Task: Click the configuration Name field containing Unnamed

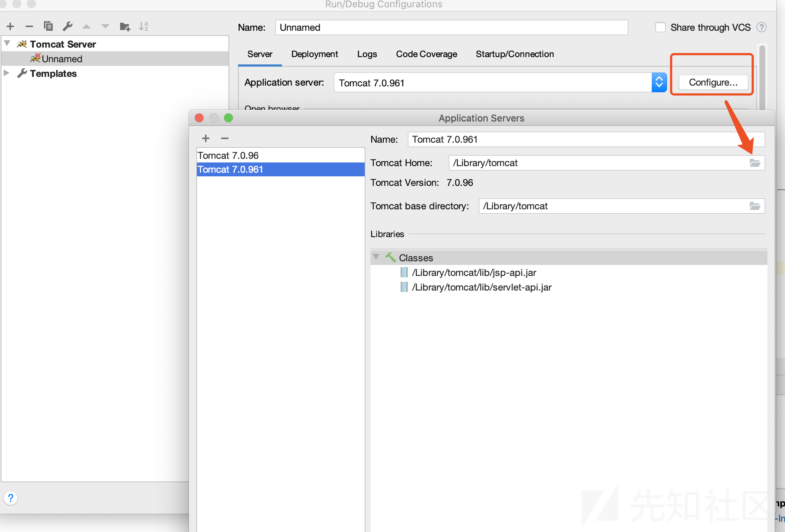Action: tap(451, 27)
